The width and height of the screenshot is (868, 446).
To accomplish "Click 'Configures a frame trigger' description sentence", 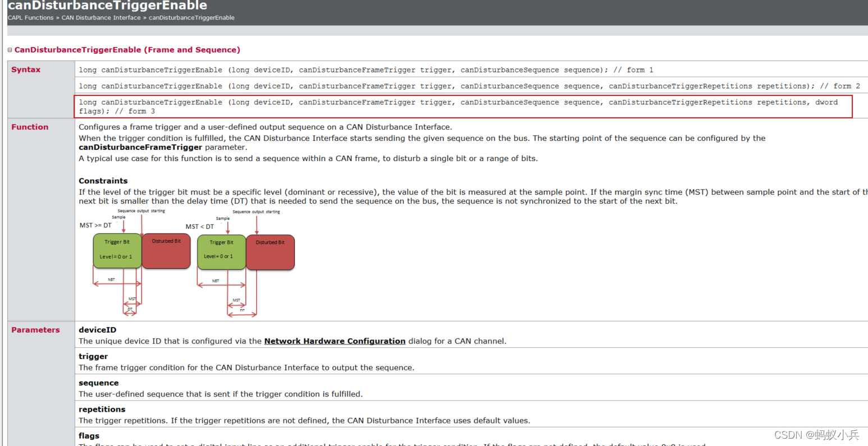I will 266,127.
